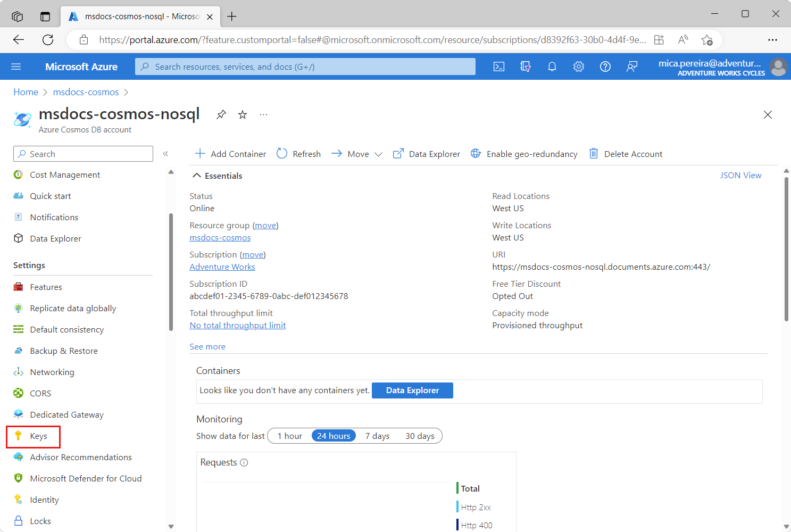Close the msdocs-cosmos-nosql resource blade
Image resolution: width=791 pixels, height=532 pixels.
(x=768, y=114)
